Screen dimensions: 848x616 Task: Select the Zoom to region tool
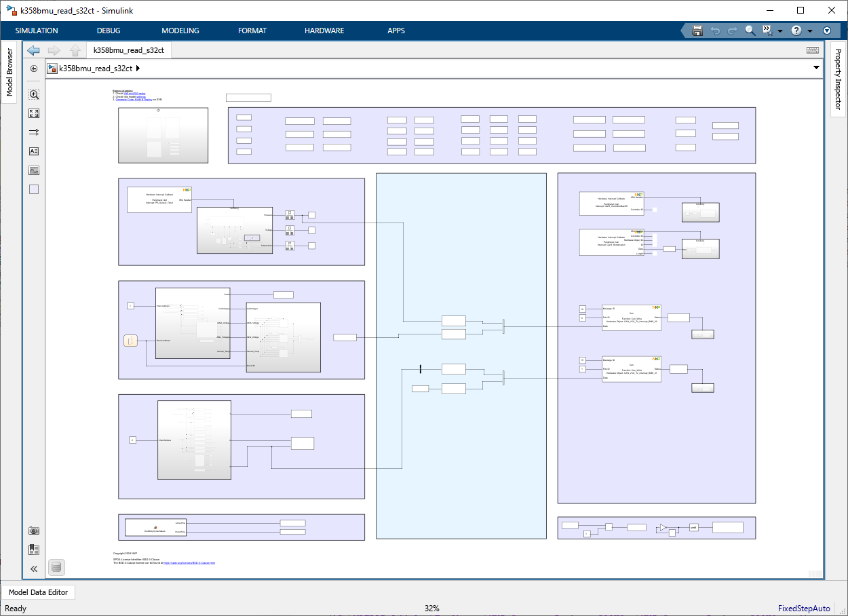click(x=33, y=94)
